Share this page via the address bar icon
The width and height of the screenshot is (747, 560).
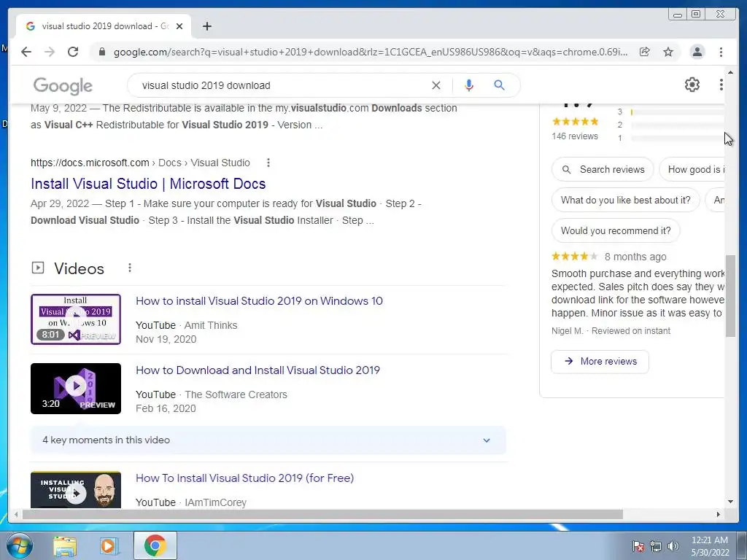(x=645, y=52)
